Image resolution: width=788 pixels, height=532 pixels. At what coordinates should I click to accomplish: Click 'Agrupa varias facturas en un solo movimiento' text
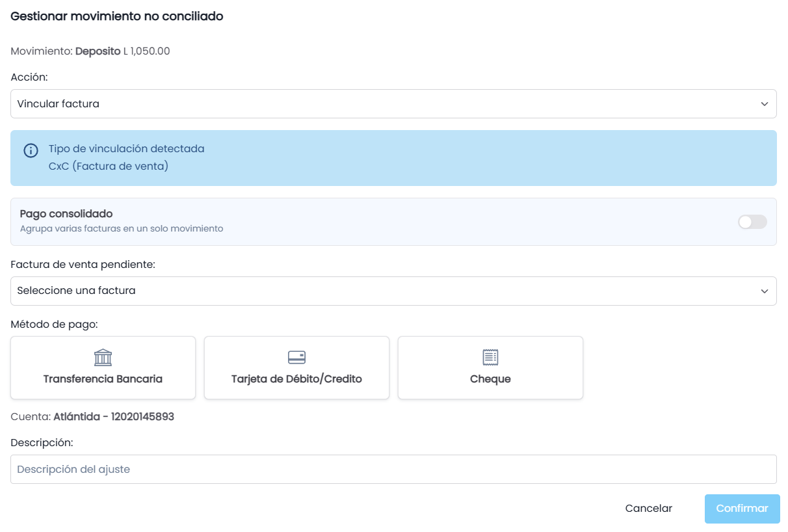point(122,228)
